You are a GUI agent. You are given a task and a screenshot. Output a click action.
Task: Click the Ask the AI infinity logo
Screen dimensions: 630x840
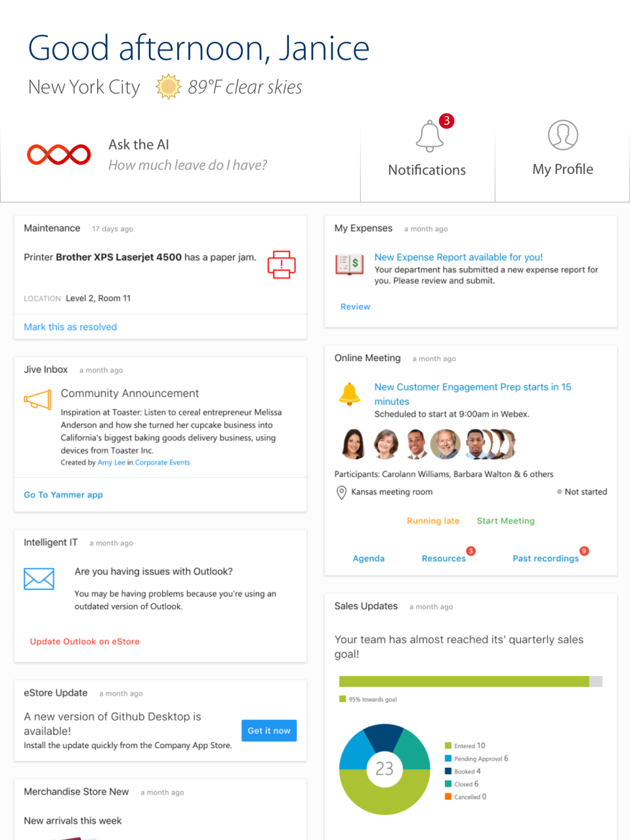58,154
